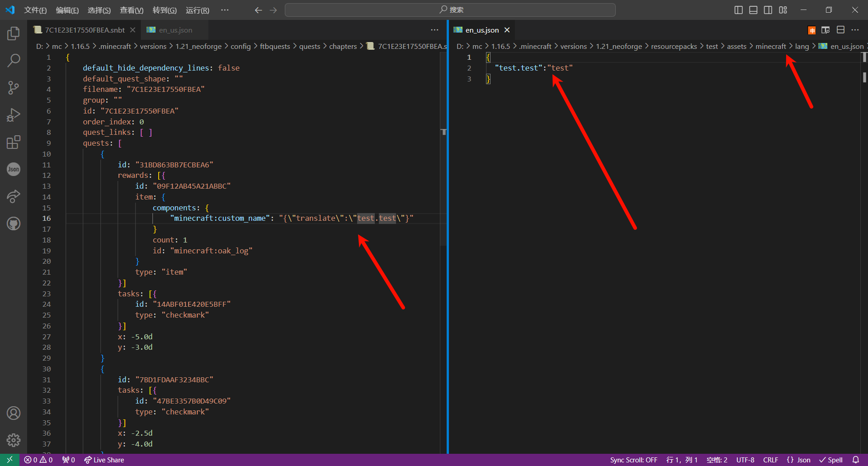
Task: Open errors and warnings in status bar
Action: click(38, 460)
